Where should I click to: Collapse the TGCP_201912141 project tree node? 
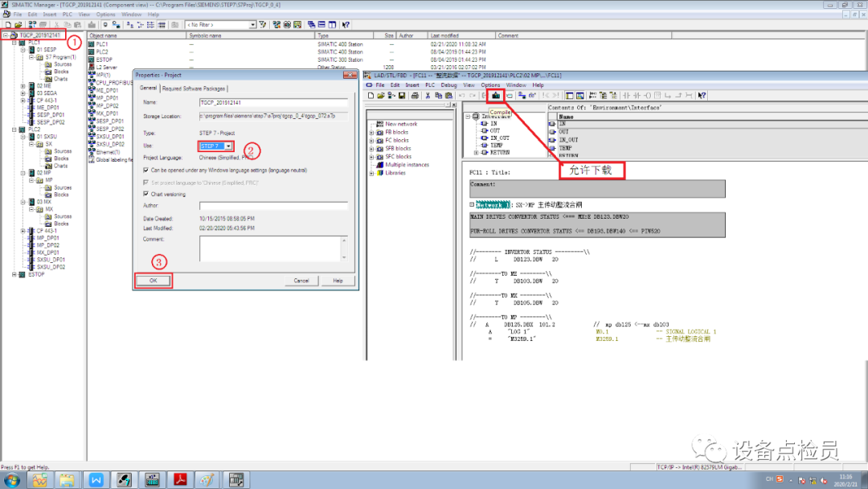(6, 35)
